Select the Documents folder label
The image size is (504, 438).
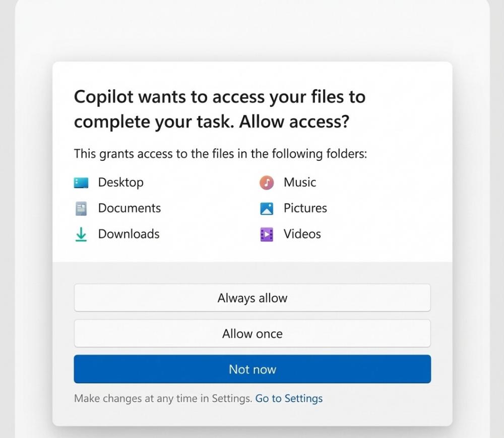129,208
